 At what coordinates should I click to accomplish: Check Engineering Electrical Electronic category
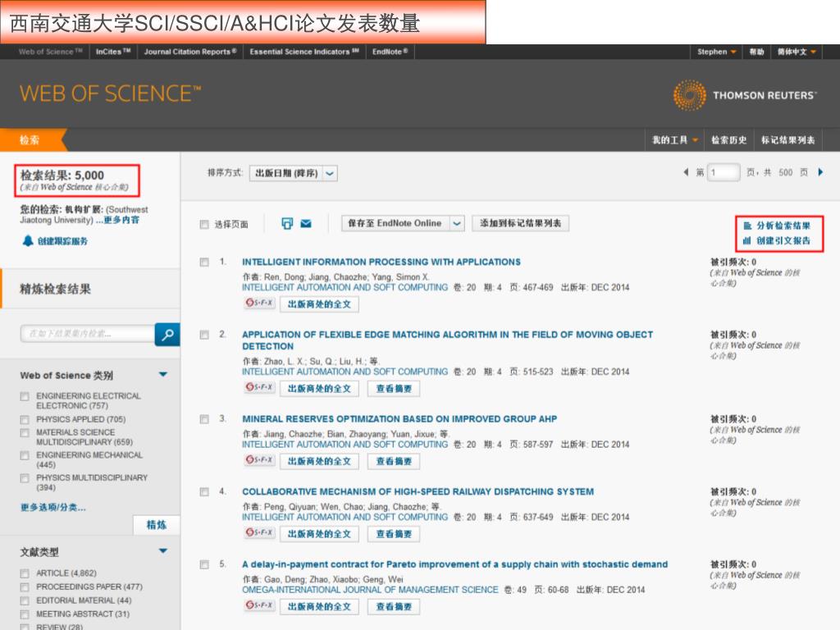coord(25,396)
